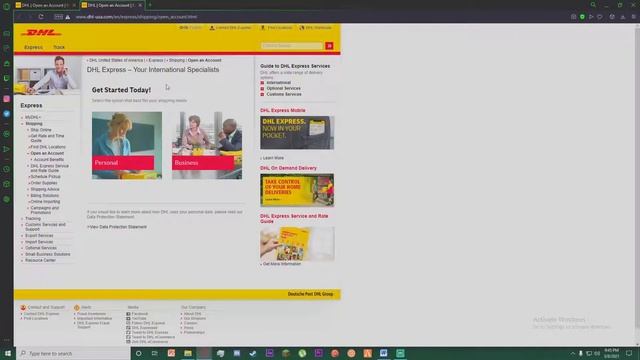Click the DHL logo in the header
Image resolution: width=640 pixels, height=360 pixels.
click(x=41, y=33)
